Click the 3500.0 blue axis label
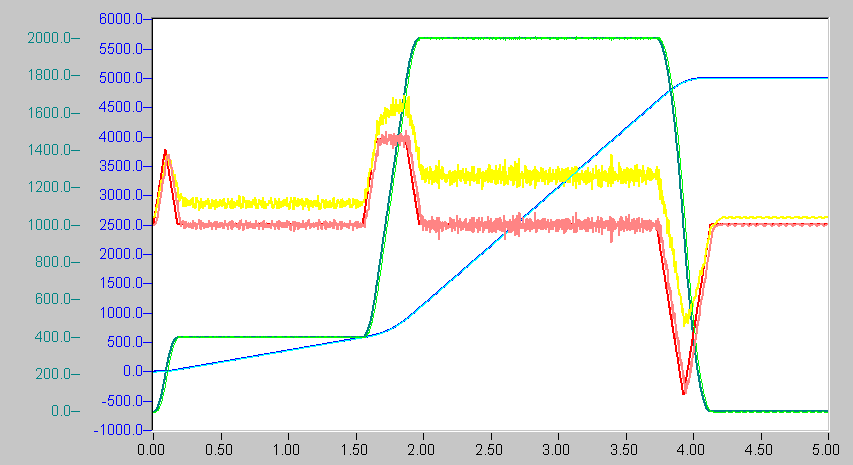The width and height of the screenshot is (853, 465). pyautogui.click(x=120, y=165)
